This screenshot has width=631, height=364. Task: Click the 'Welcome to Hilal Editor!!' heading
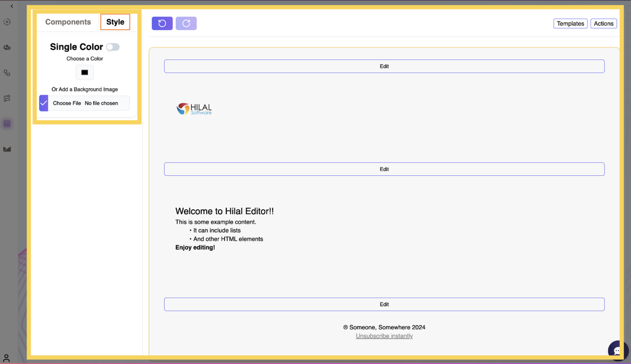224,211
